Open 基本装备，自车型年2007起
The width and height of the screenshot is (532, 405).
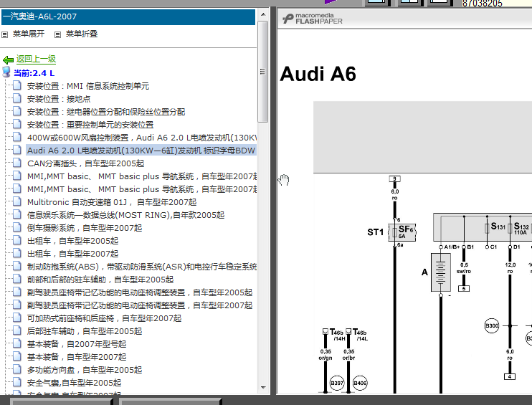click(x=77, y=357)
